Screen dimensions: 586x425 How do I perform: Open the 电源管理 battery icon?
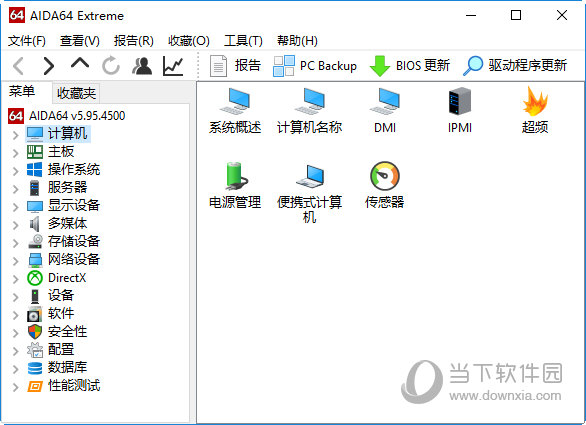236,176
